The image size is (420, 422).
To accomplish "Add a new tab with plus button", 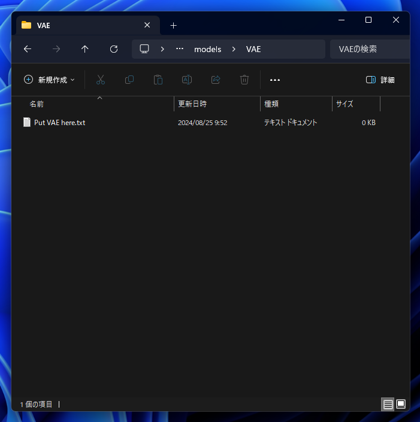I will pyautogui.click(x=173, y=26).
